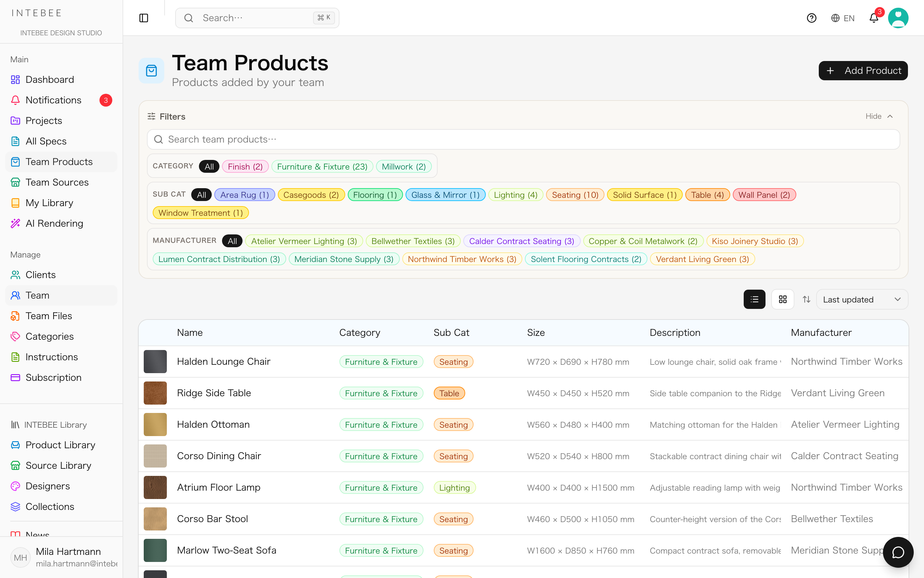Image resolution: width=924 pixels, height=578 pixels.
Task: Focus the global Search field
Action: point(257,18)
